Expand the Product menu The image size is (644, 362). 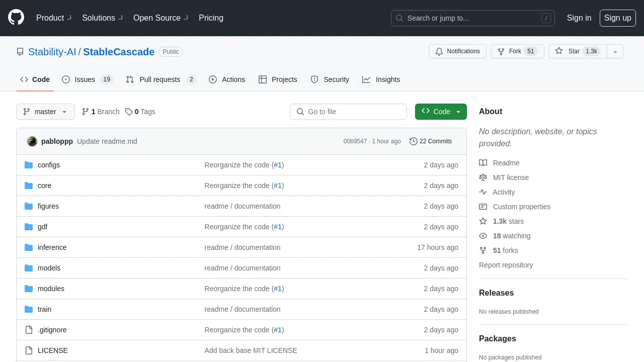[54, 18]
